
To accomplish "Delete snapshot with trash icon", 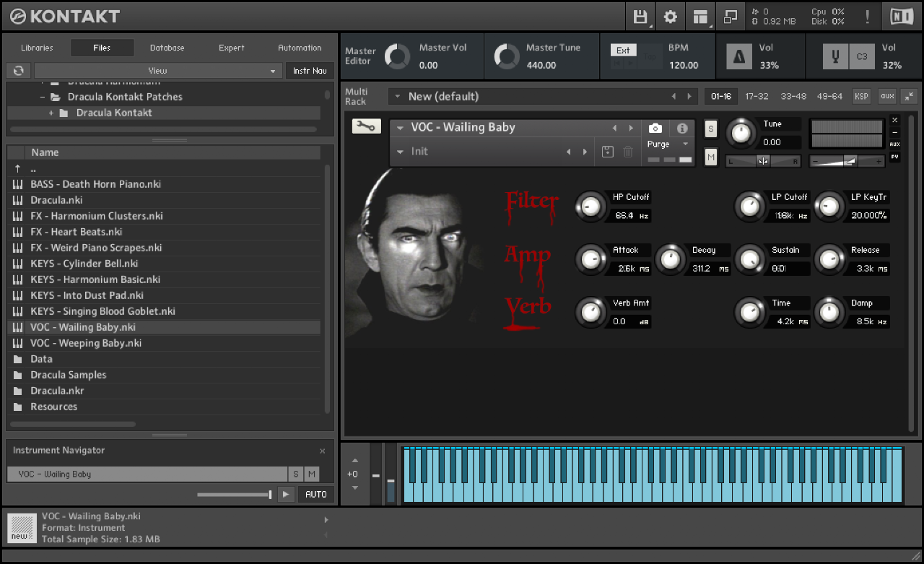I will [x=628, y=152].
